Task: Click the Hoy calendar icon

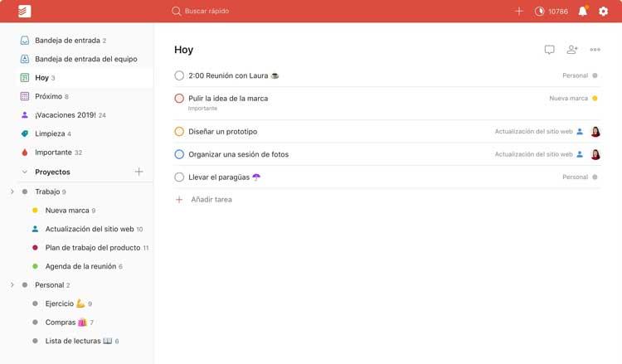Action: 25,78
